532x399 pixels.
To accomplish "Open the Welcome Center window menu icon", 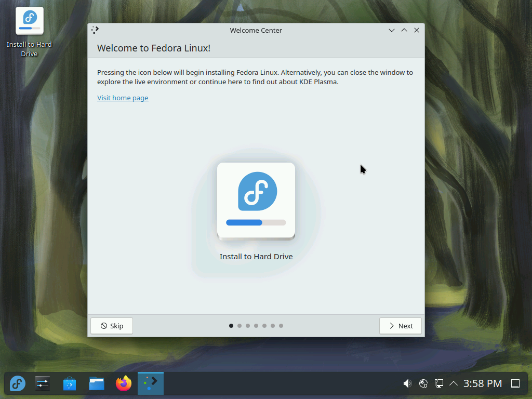I will 95,30.
